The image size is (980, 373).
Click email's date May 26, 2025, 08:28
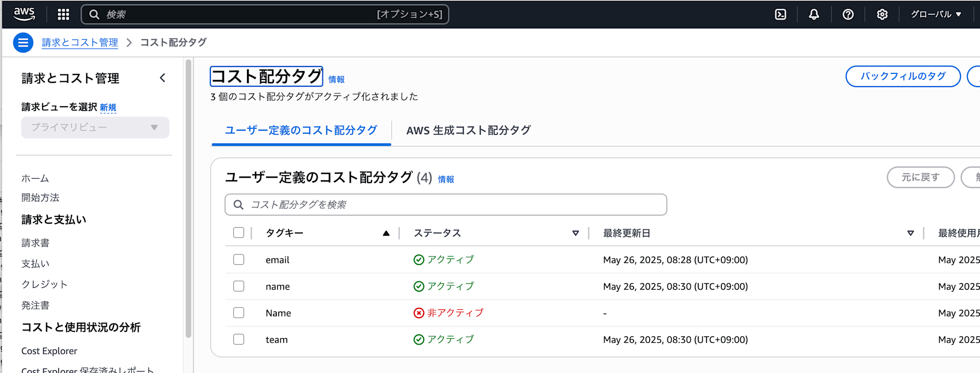[x=675, y=260]
